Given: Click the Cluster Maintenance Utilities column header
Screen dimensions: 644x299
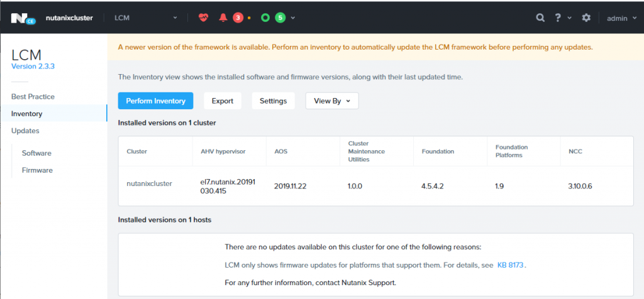Looking at the screenshot, I should point(367,151).
